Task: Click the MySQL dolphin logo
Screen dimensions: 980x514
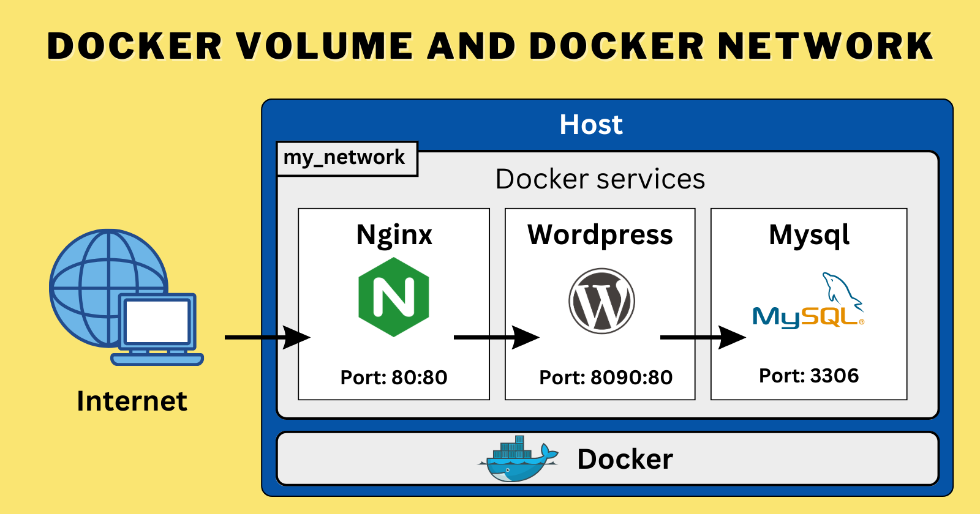Action: pyautogui.click(x=809, y=301)
